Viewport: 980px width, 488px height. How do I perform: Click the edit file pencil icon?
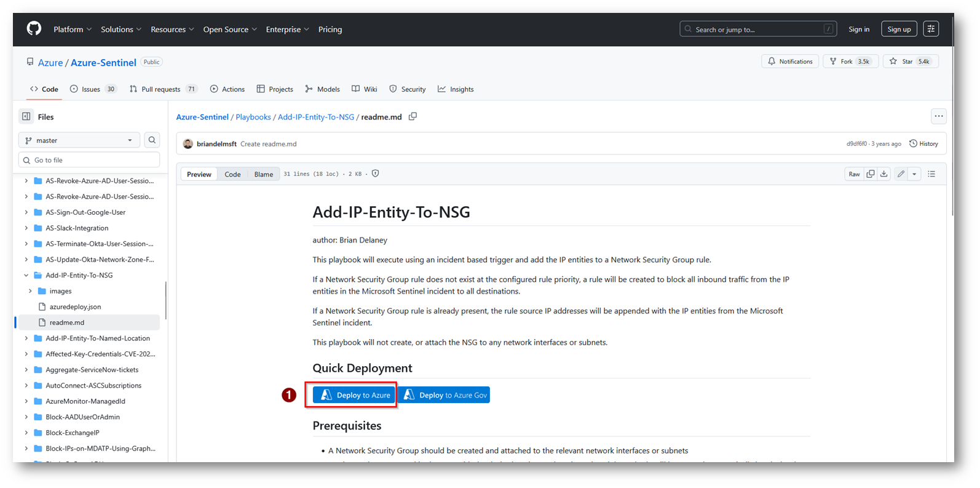click(901, 174)
